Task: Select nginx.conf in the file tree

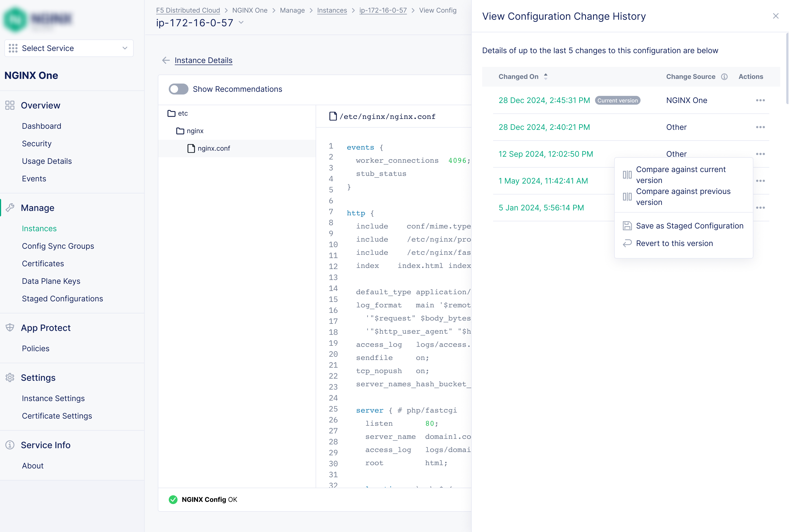Action: pyautogui.click(x=213, y=148)
